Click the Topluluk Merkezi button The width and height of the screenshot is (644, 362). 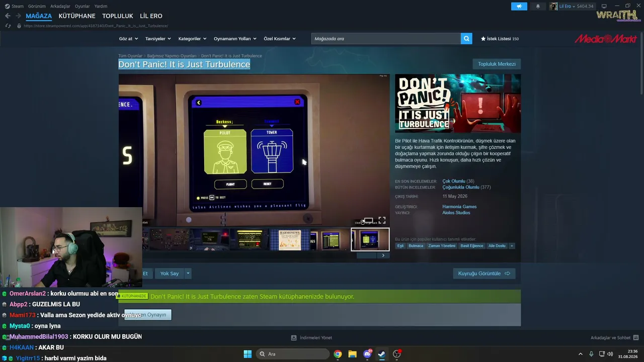pyautogui.click(x=497, y=64)
